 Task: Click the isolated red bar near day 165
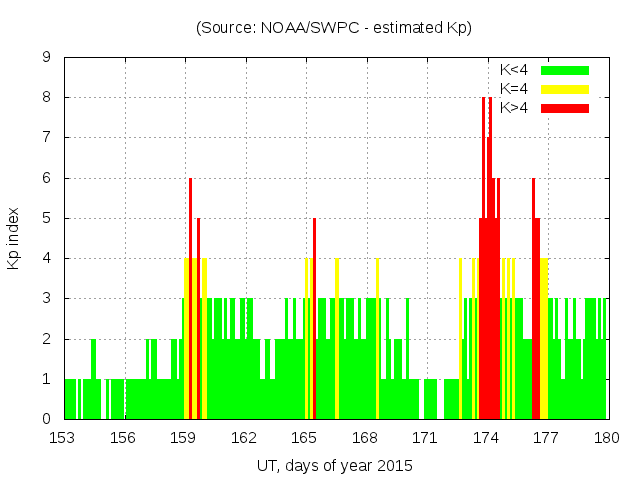(x=314, y=320)
